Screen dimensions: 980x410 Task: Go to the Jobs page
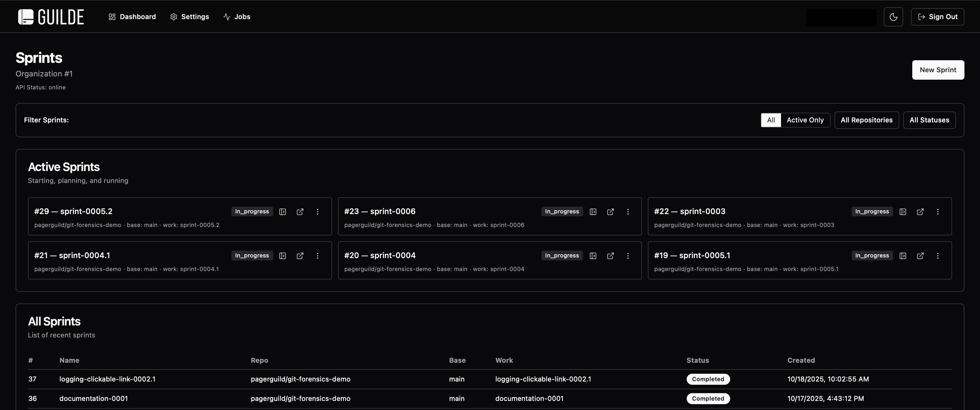pos(237,17)
